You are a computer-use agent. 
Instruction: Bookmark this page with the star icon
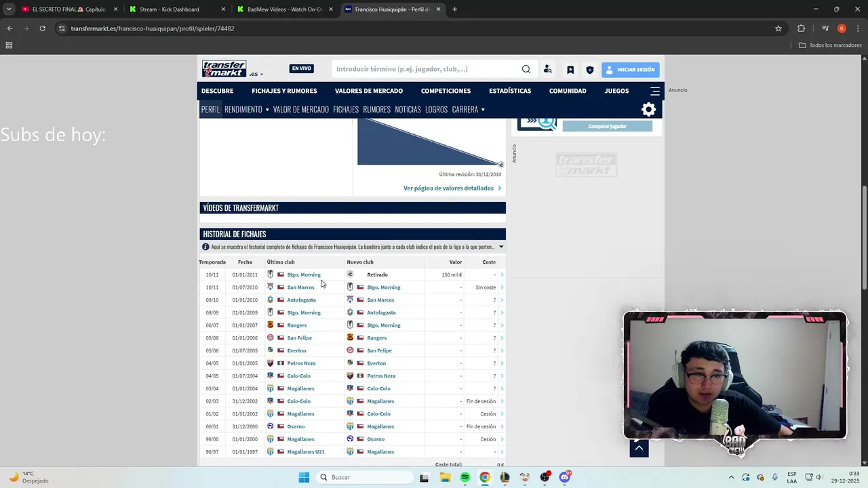point(778,28)
